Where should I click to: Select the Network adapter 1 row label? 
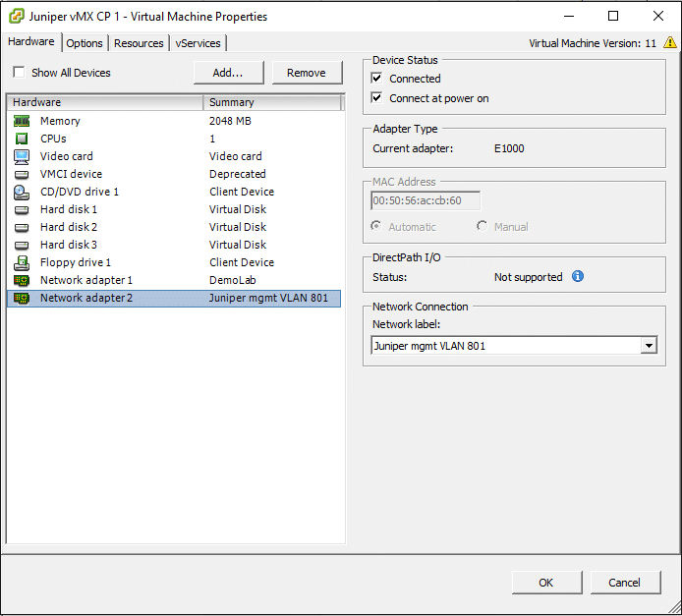[x=86, y=280]
